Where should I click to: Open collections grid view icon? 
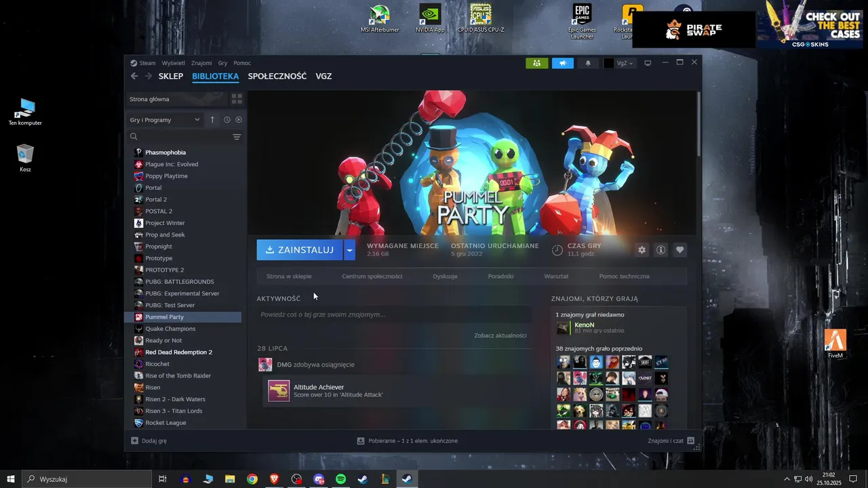point(237,99)
